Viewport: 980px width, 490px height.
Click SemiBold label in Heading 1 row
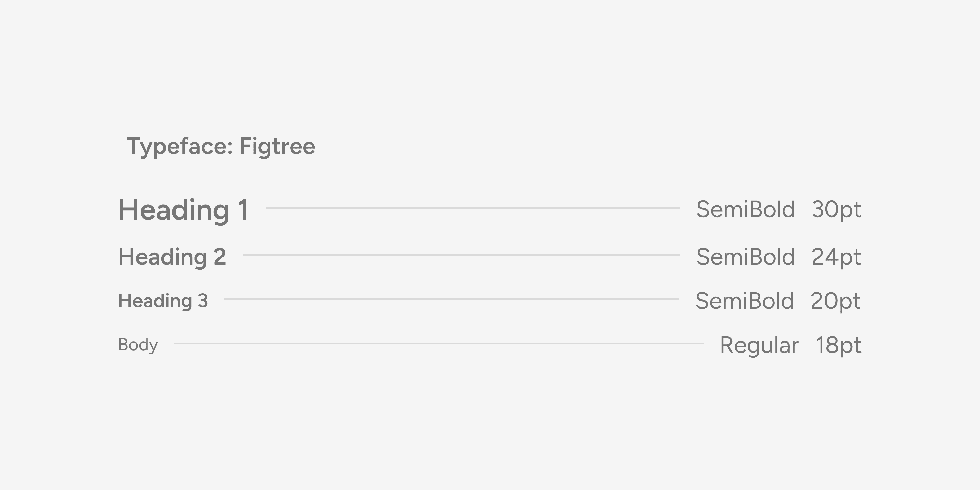coord(746,209)
